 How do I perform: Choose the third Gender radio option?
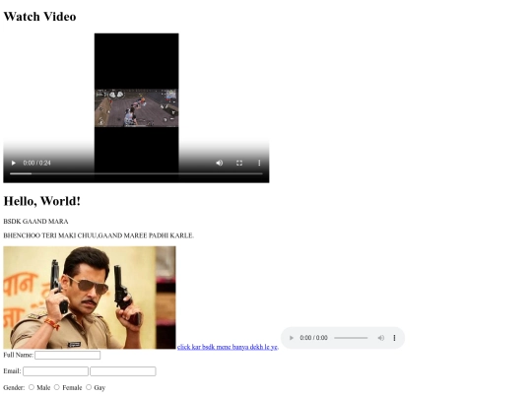click(89, 387)
